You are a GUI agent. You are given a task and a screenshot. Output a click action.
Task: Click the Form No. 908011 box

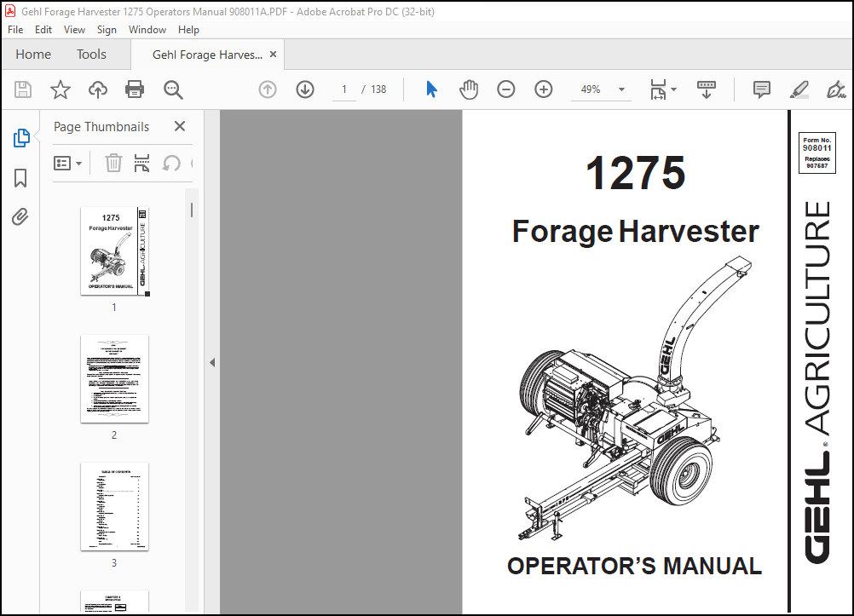click(x=817, y=153)
